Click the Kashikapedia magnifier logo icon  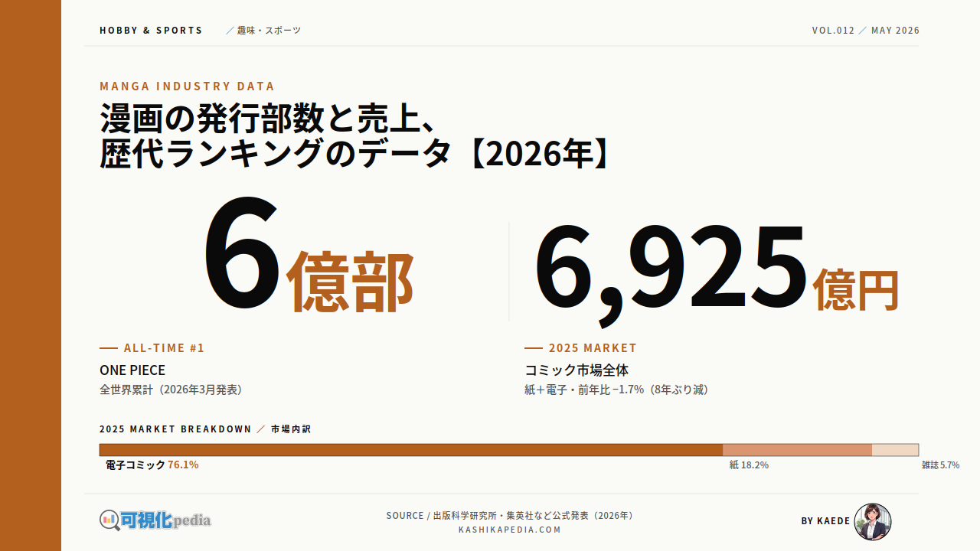click(110, 520)
